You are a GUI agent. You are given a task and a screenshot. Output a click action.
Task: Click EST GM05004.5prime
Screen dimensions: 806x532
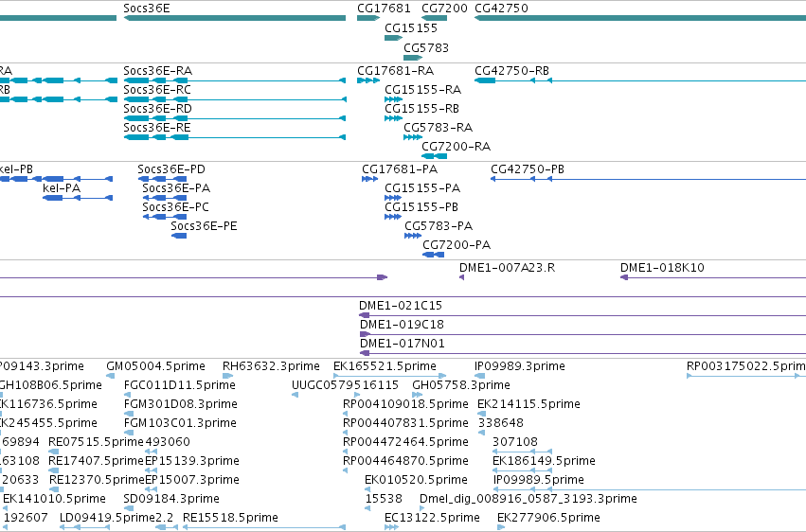(155, 366)
